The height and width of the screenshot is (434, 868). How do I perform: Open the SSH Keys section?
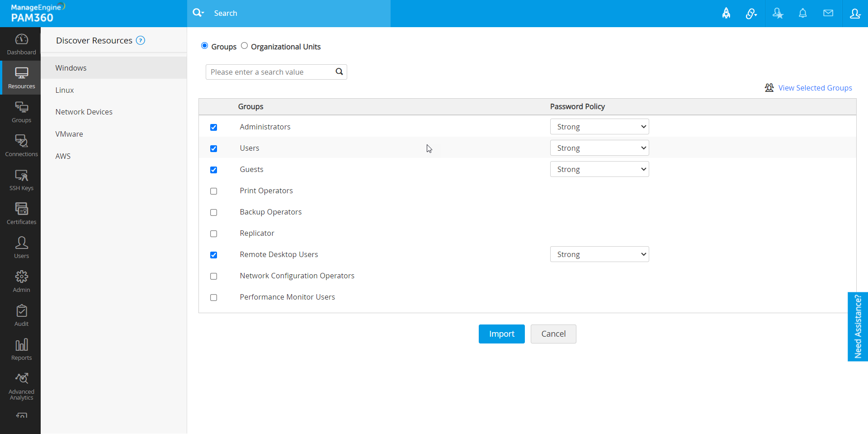(x=21, y=180)
